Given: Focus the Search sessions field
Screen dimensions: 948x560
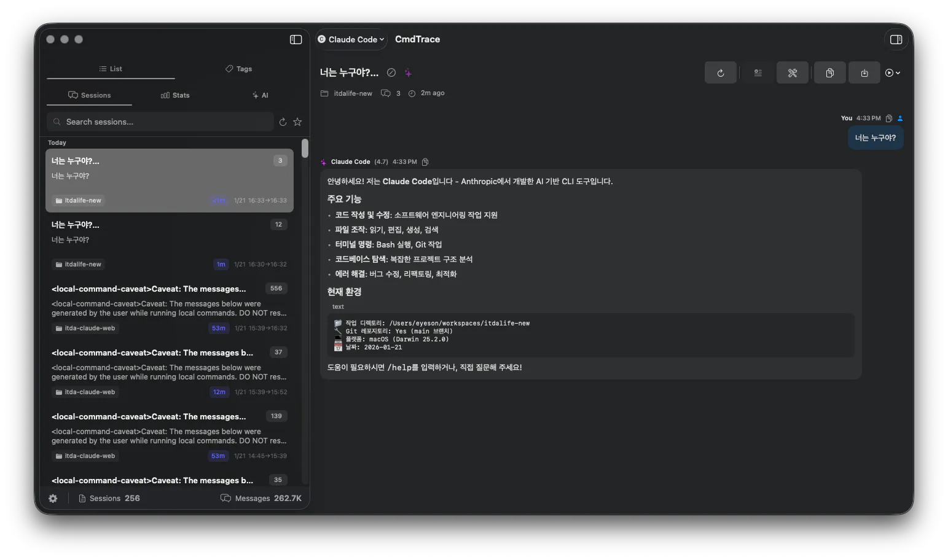Looking at the screenshot, I should 160,122.
